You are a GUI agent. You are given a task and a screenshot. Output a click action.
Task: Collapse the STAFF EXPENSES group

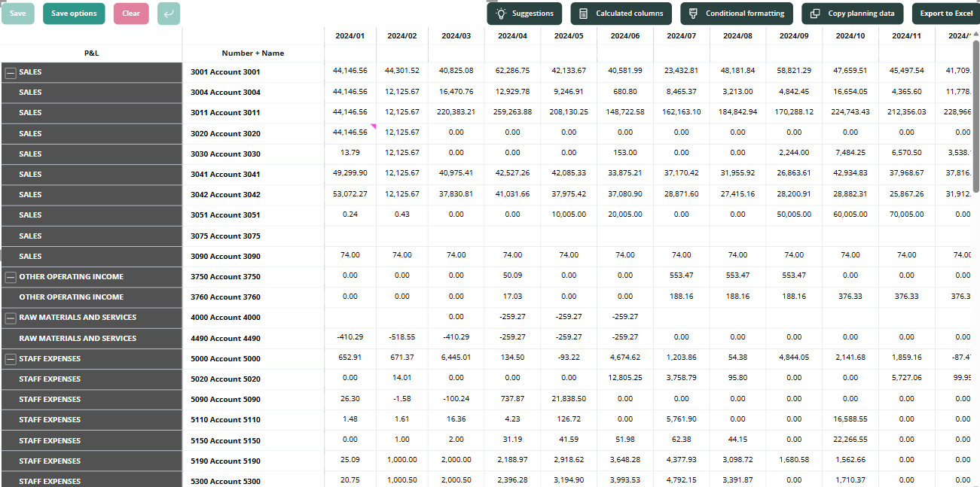tap(11, 359)
